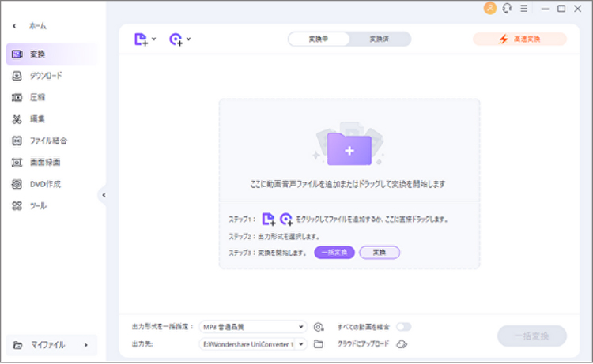Click the lightning bolt icon in 高速変換
Viewport: 593px width, 364px height.
point(504,39)
